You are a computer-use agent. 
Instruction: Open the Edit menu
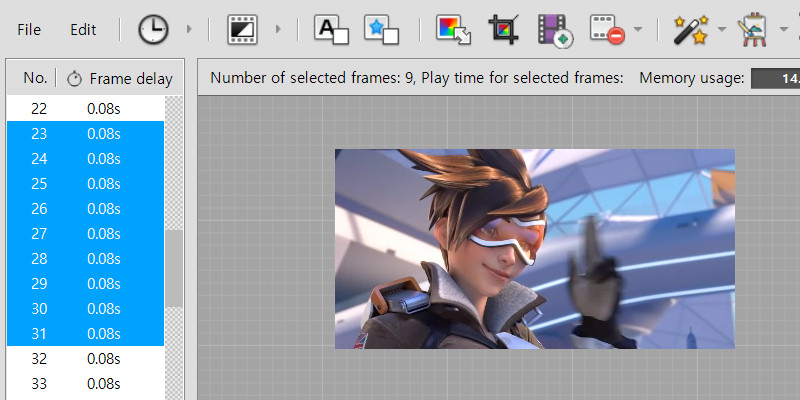(x=83, y=30)
